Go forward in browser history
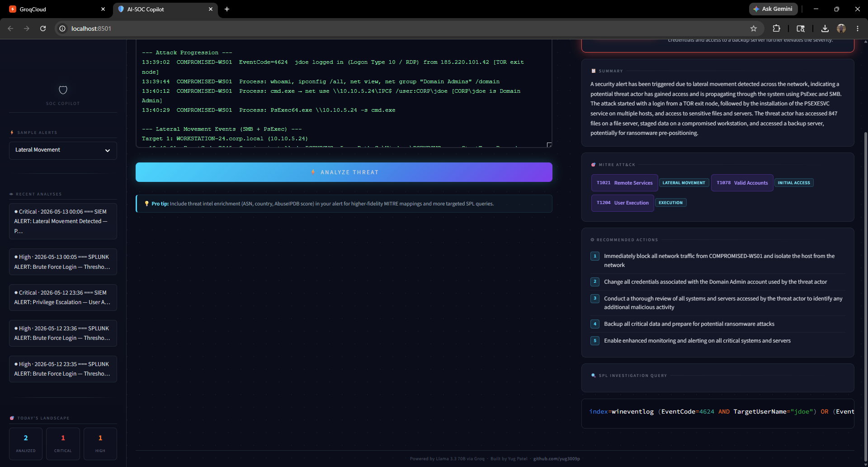Screen dimensions: 868x467 [27, 29]
